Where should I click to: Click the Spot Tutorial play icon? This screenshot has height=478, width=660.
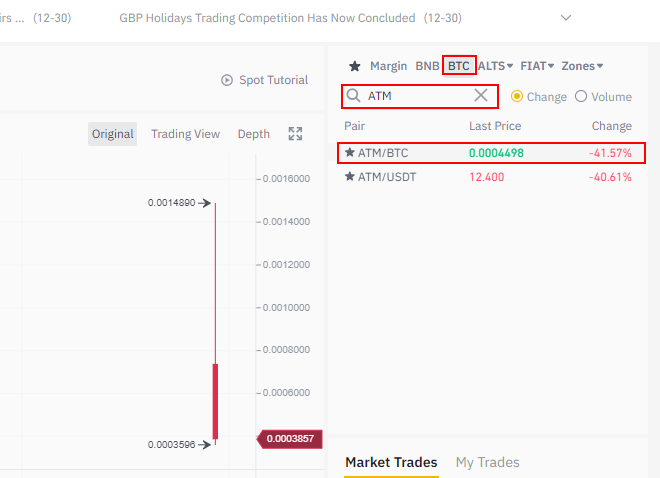[227, 80]
